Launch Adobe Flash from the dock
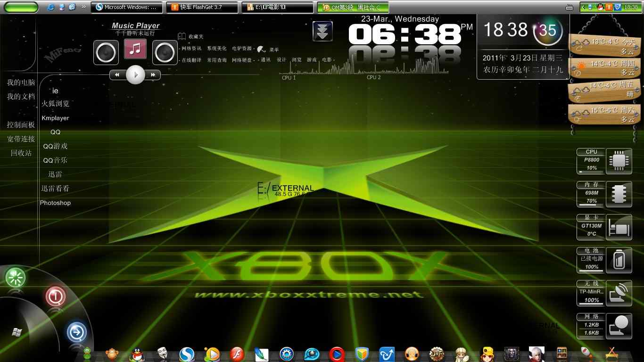This screenshot has height=362, width=644. (237, 354)
